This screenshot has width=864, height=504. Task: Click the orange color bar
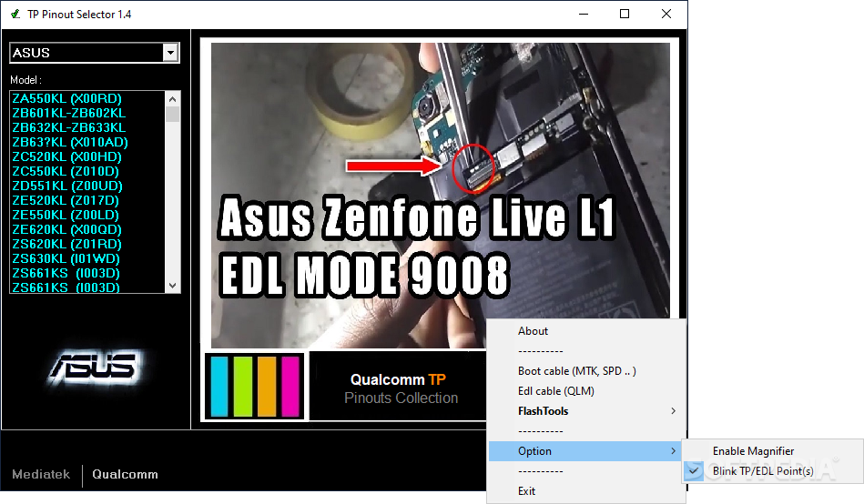pos(267,386)
